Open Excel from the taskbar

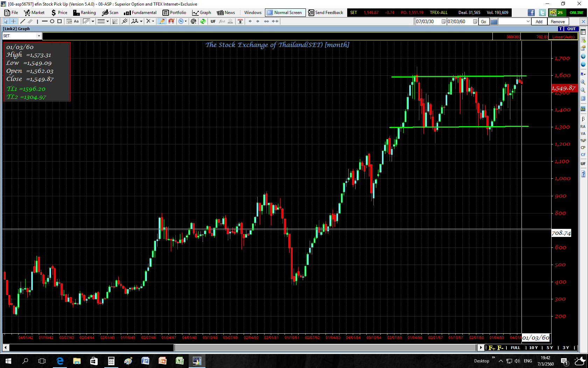pyautogui.click(x=180, y=361)
